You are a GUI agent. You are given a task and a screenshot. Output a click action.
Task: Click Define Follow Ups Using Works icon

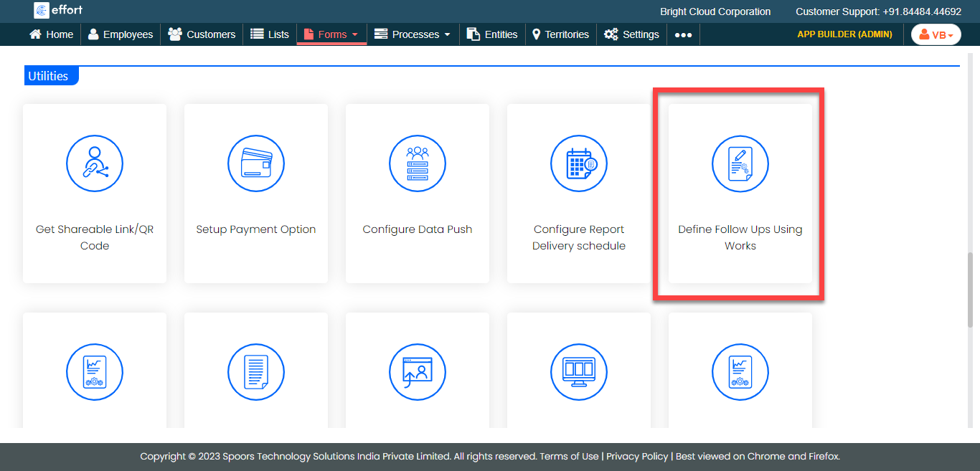point(740,163)
